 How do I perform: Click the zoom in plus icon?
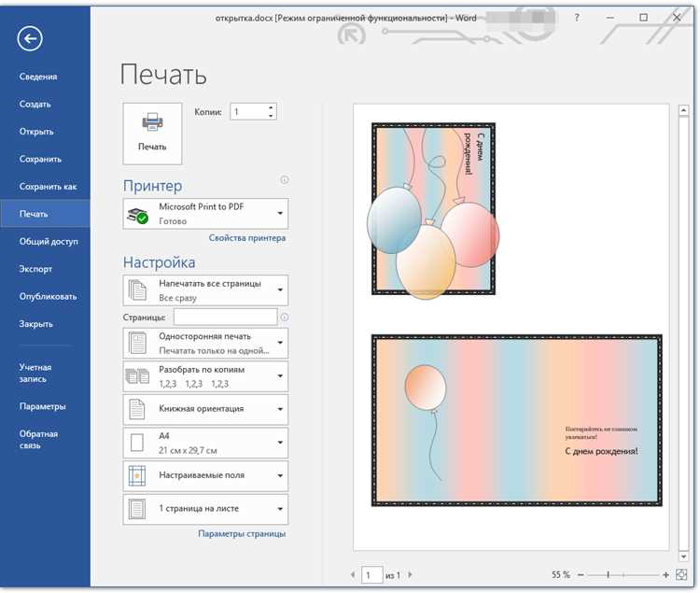(665, 575)
